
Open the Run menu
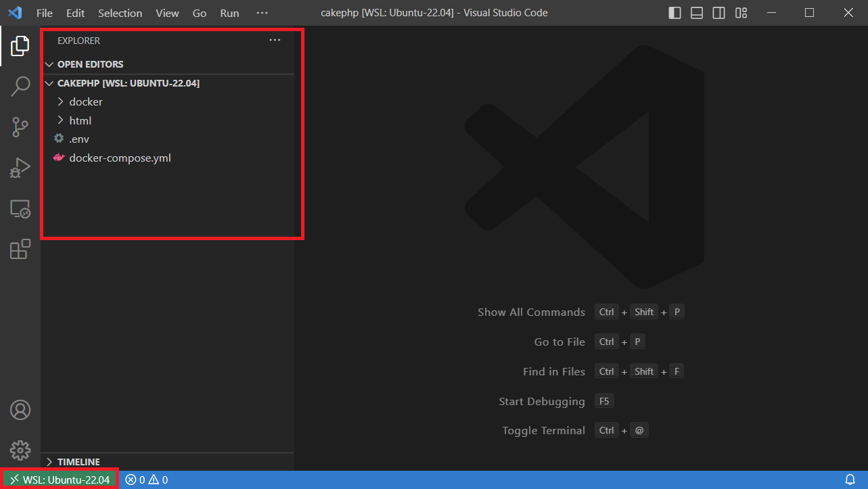coord(229,12)
